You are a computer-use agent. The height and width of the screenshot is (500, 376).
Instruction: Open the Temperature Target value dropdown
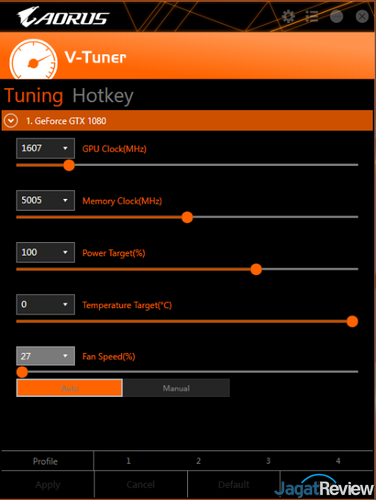[45, 304]
